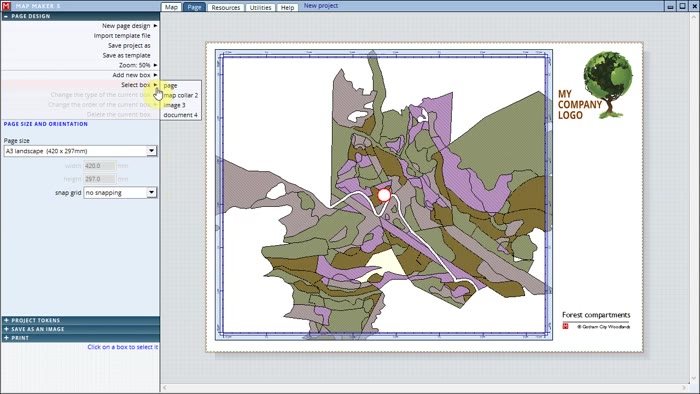Click the Forest compartments title text
The height and width of the screenshot is (394, 700).
pyautogui.click(x=596, y=315)
